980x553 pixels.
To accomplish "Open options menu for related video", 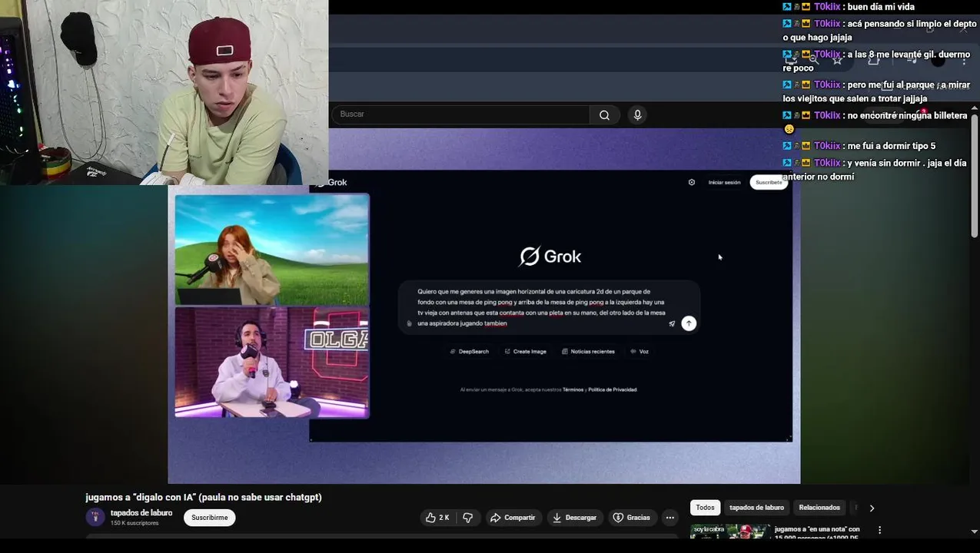I will pyautogui.click(x=880, y=530).
